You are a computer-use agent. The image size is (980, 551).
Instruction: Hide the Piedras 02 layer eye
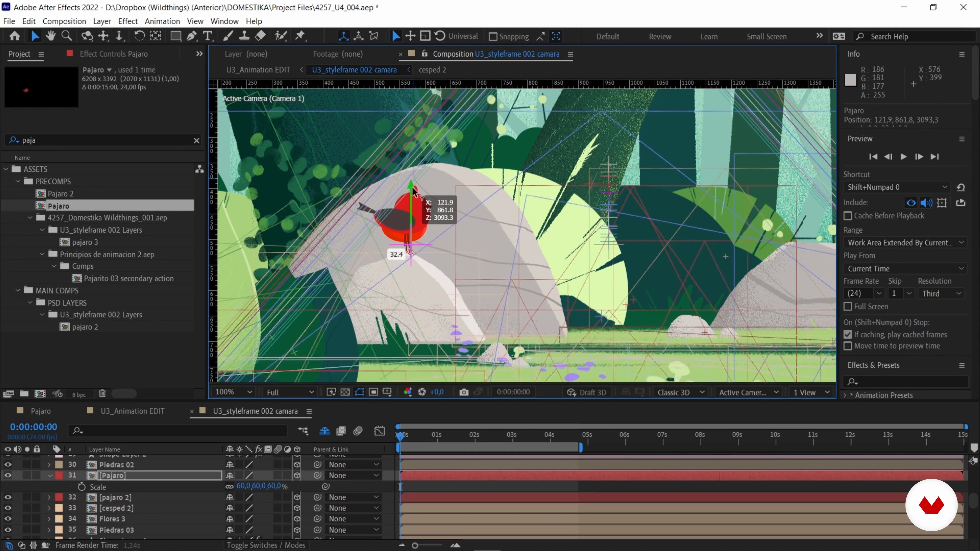8,465
